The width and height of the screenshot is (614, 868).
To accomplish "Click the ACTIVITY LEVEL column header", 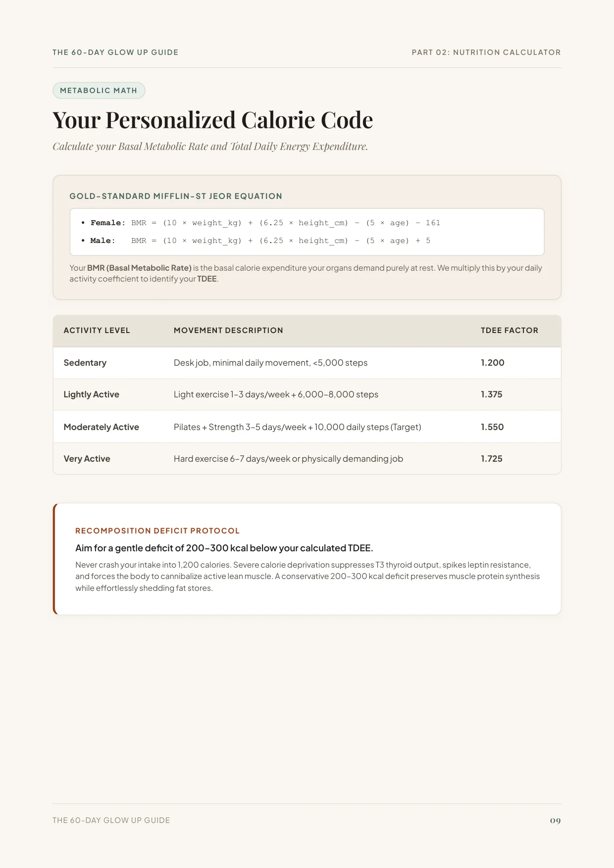I will click(97, 331).
